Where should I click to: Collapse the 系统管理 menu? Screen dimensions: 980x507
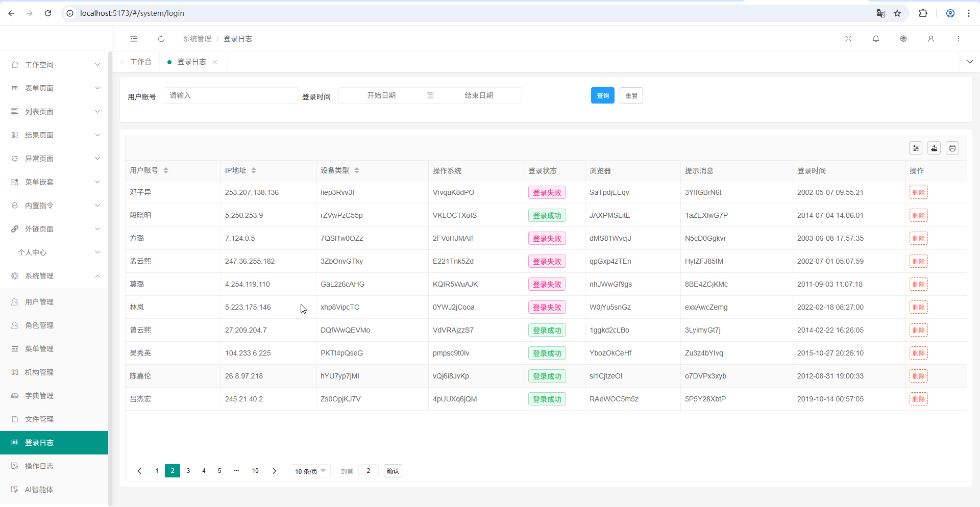click(x=54, y=276)
